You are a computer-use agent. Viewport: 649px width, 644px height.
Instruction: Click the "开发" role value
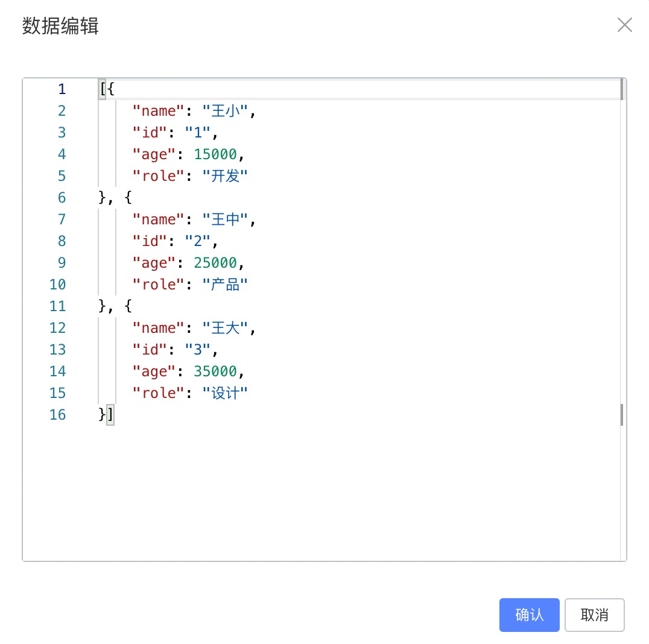click(226, 176)
